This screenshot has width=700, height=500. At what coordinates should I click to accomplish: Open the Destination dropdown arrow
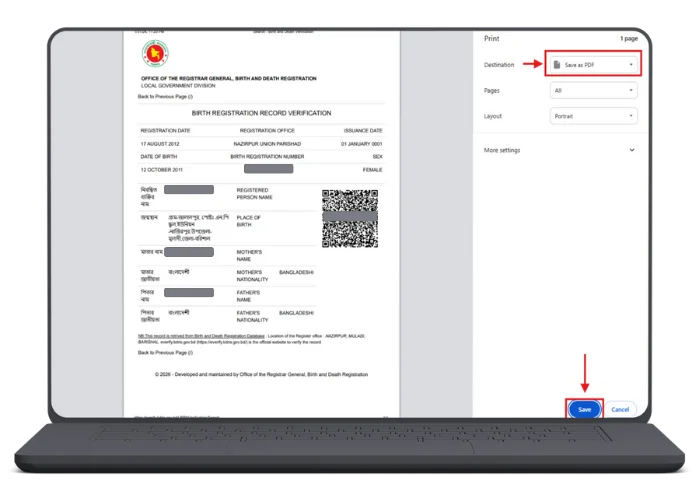coord(631,65)
